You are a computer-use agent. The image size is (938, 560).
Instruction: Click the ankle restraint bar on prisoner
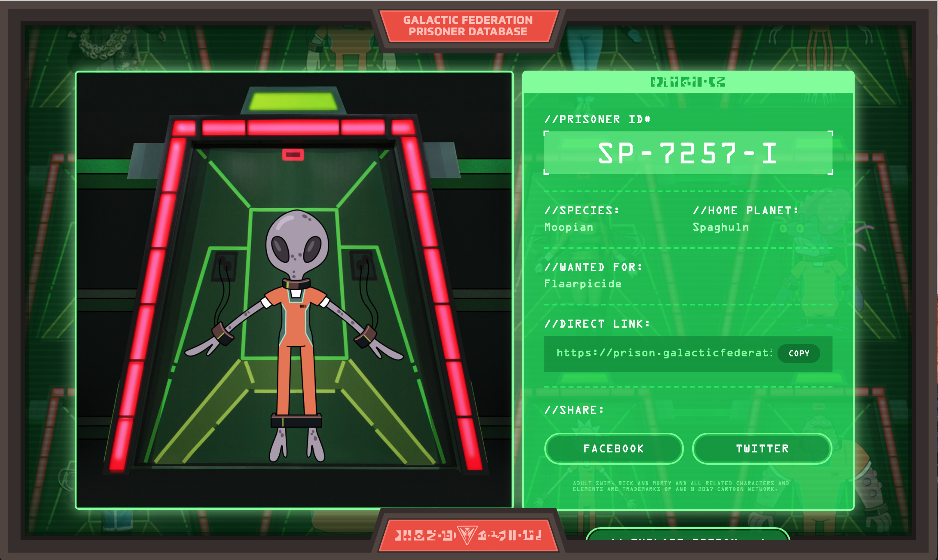[296, 421]
